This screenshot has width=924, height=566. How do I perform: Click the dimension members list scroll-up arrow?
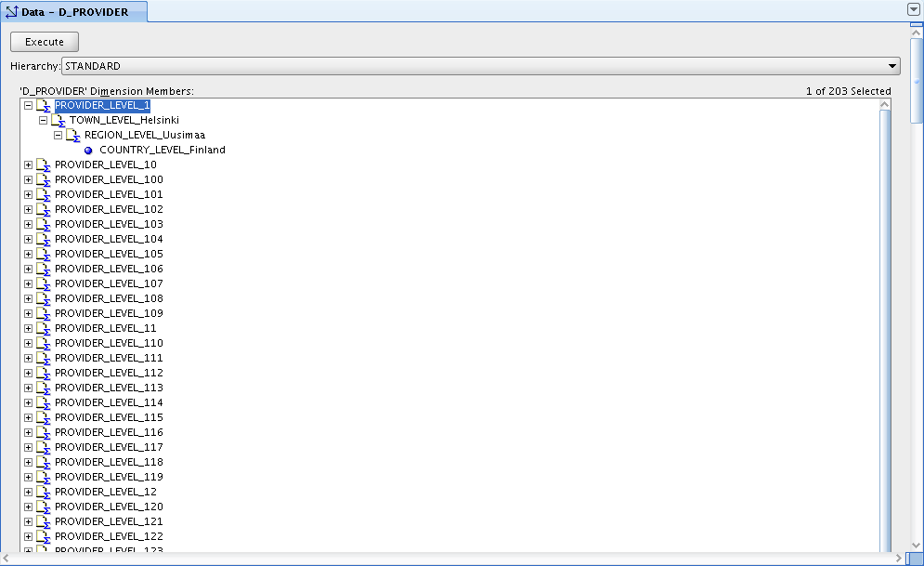(884, 104)
